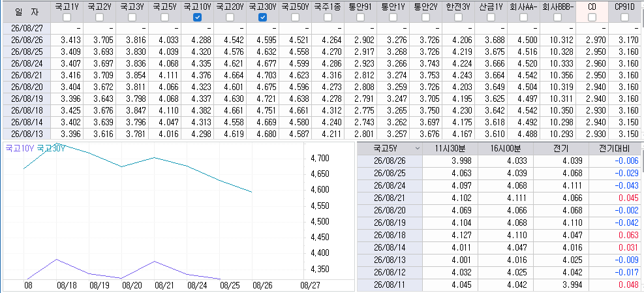Check the 통안91 checkbox
Viewport: 644px width, 293px height.
pyautogui.click(x=361, y=17)
